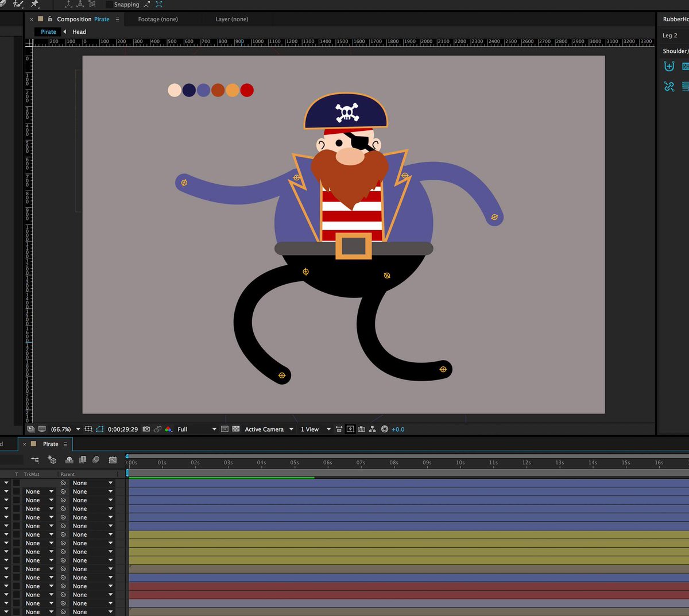Toggle Hide Shy Layers in the timeline
Screen dimensions: 689x616
pos(69,459)
